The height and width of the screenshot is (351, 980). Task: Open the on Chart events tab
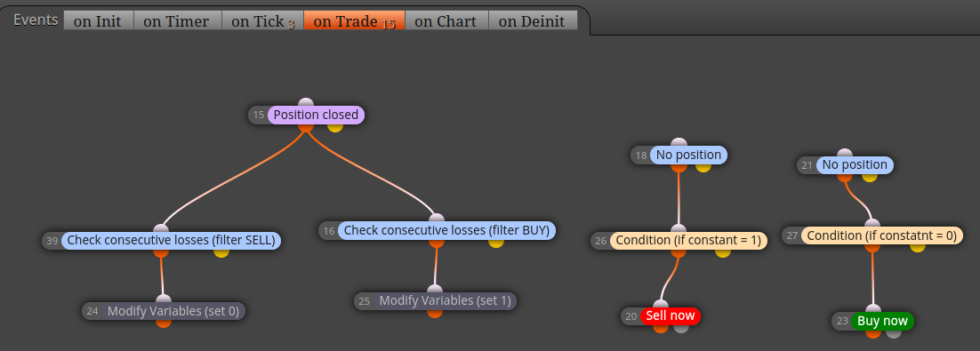[x=446, y=20]
